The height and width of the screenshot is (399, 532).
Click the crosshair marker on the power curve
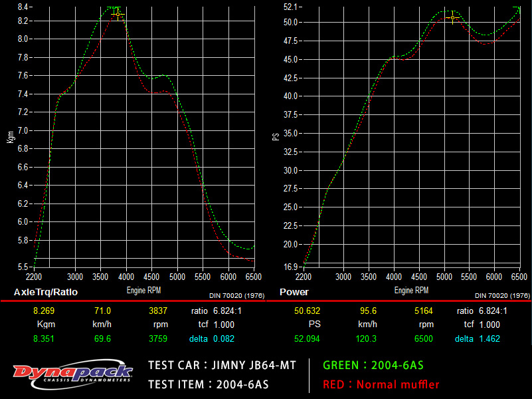[453, 17]
